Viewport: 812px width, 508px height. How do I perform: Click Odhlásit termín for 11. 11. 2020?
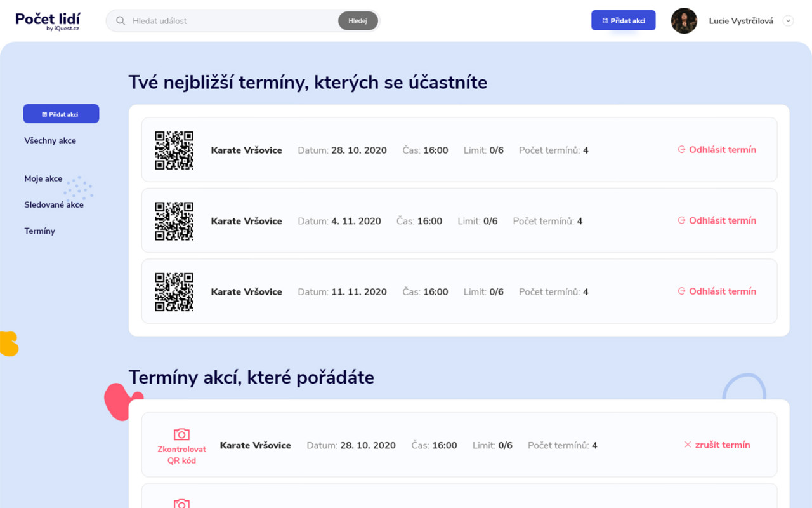(717, 291)
